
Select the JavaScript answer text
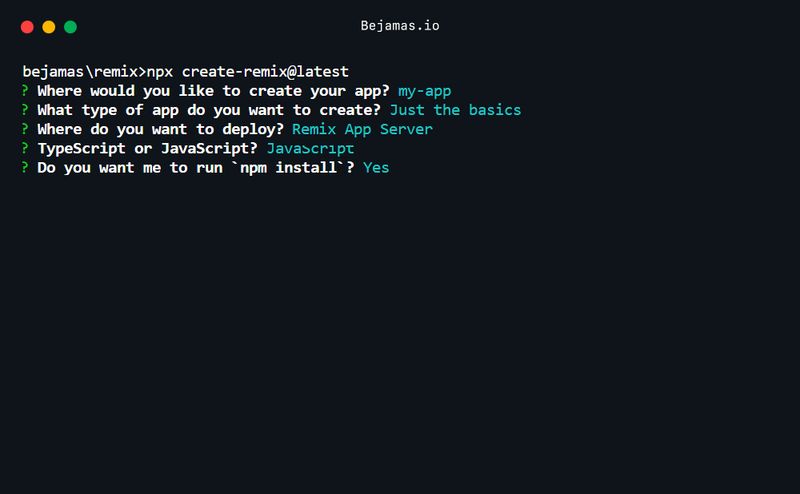[x=310, y=149]
